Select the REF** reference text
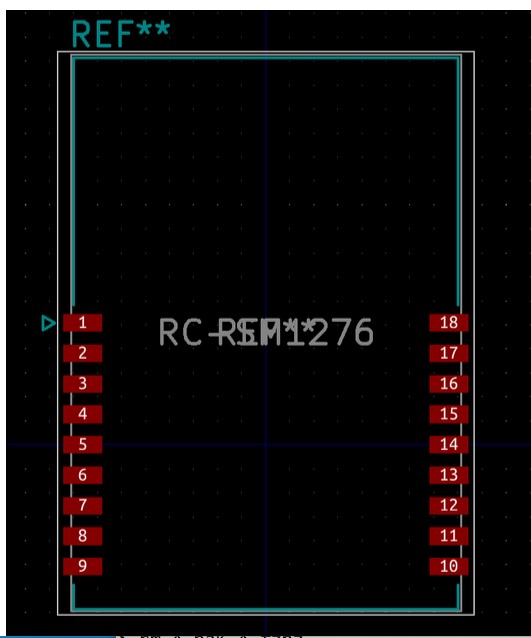The height and width of the screenshot is (638, 531). (x=121, y=34)
